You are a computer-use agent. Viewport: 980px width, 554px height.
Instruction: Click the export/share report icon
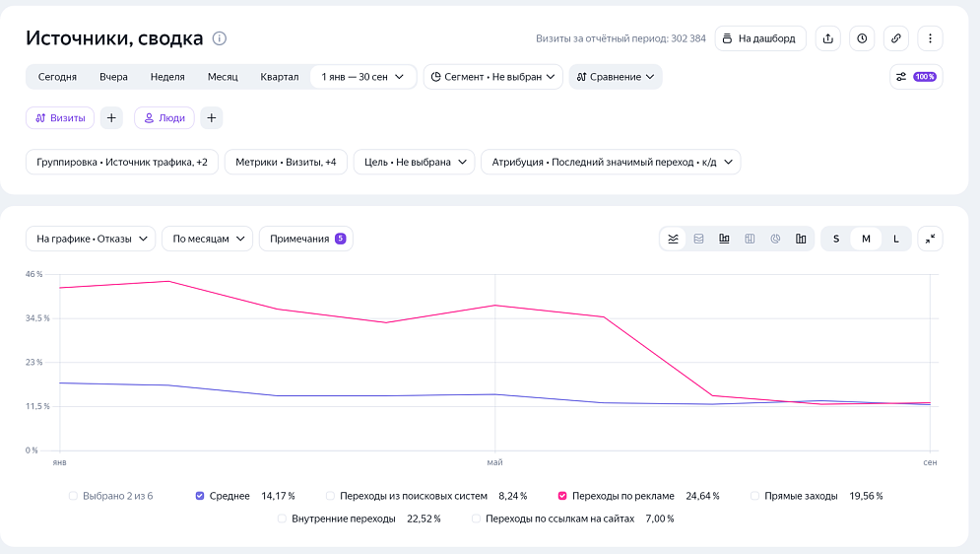(828, 38)
